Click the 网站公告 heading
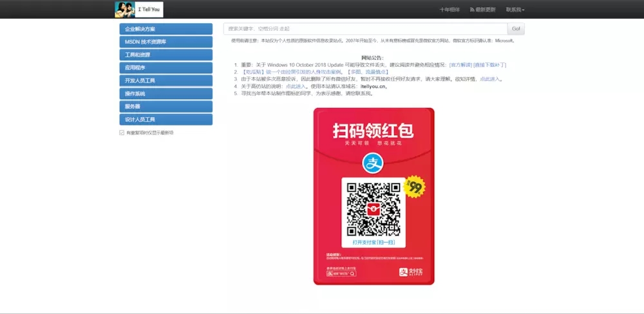644x314 pixels. point(372,58)
